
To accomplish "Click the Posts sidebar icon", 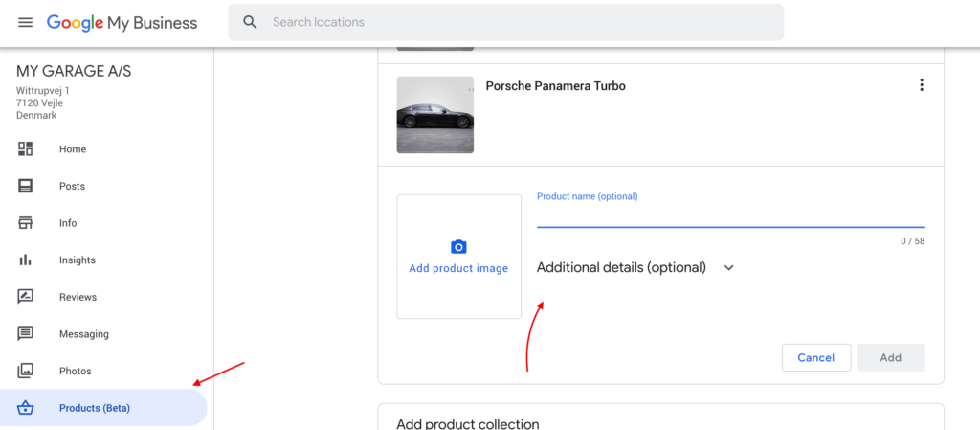I will coord(25,186).
